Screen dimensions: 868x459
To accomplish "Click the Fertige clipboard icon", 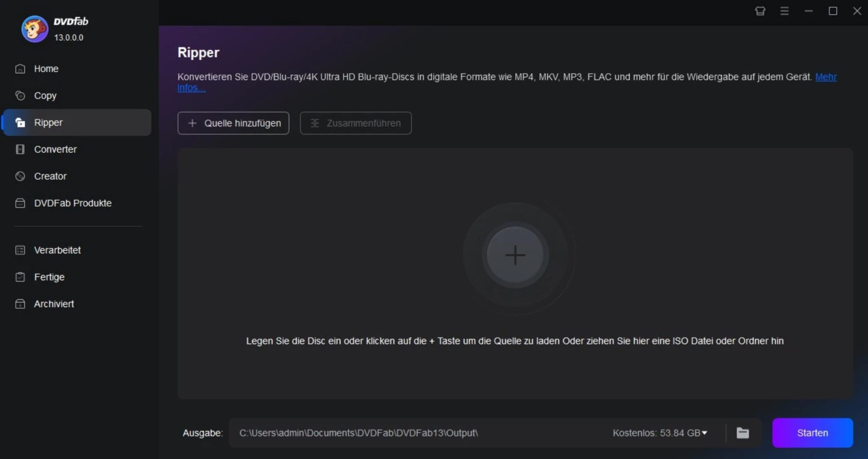I will point(20,277).
